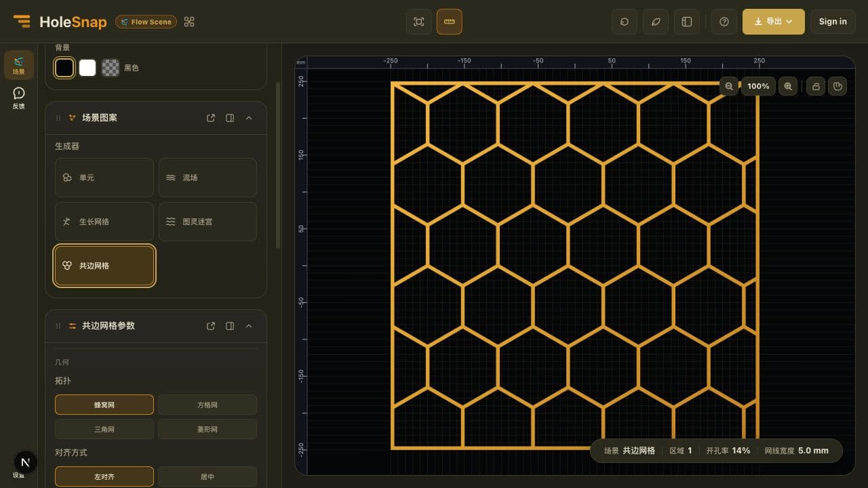The height and width of the screenshot is (488, 868).
Task: Click the left panel vertical scrollbar
Action: [277, 166]
